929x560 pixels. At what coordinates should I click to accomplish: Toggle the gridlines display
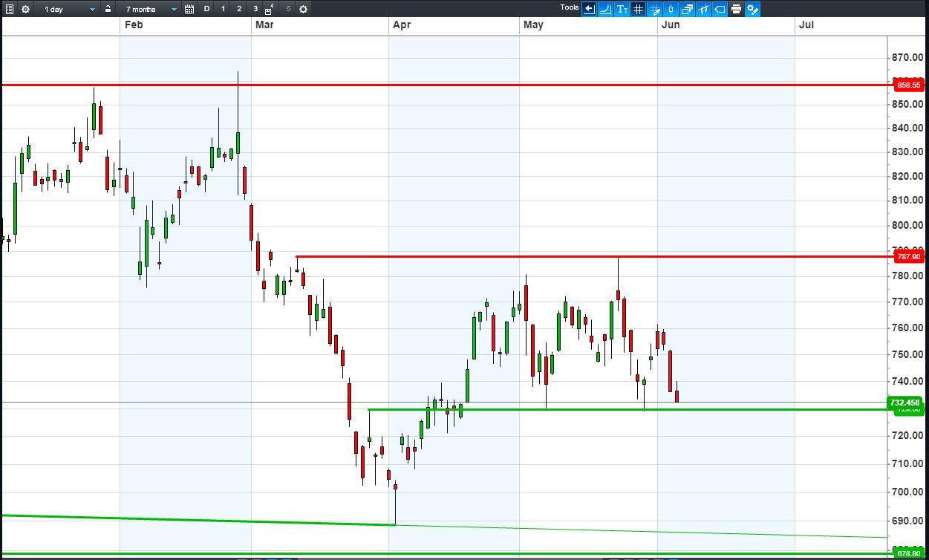coord(638,9)
